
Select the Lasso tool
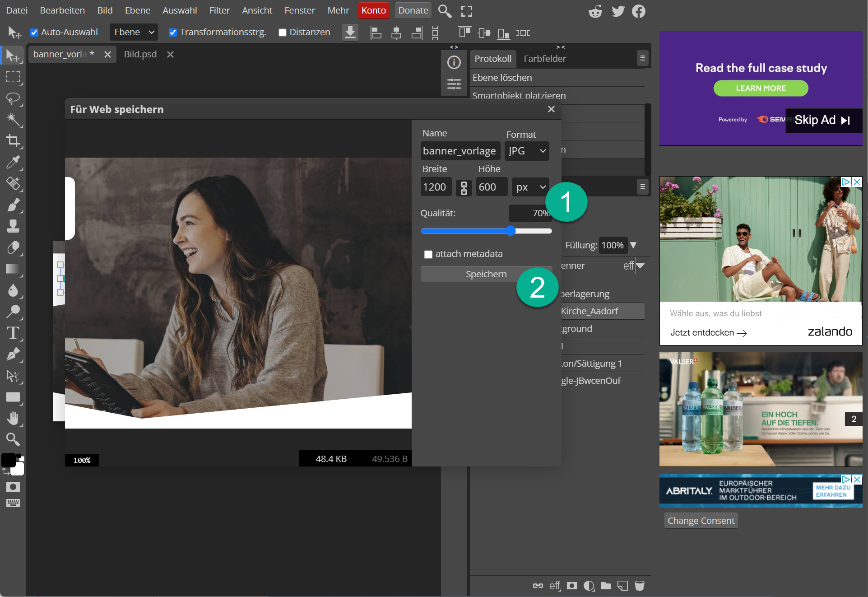13,98
